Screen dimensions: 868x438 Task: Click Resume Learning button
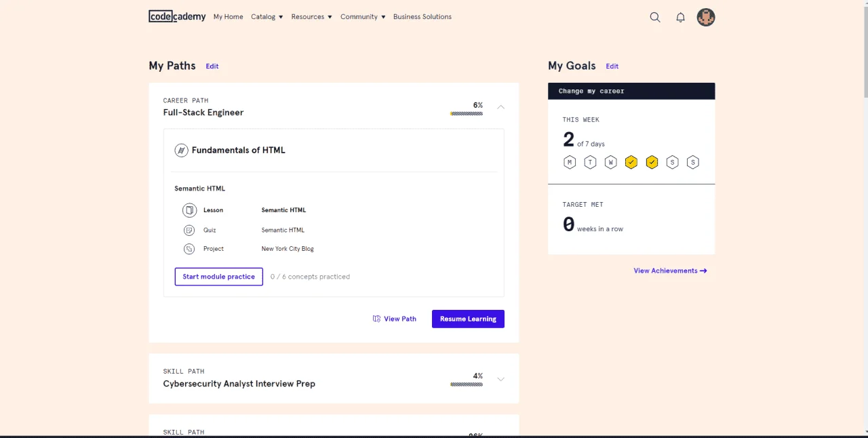click(468, 319)
